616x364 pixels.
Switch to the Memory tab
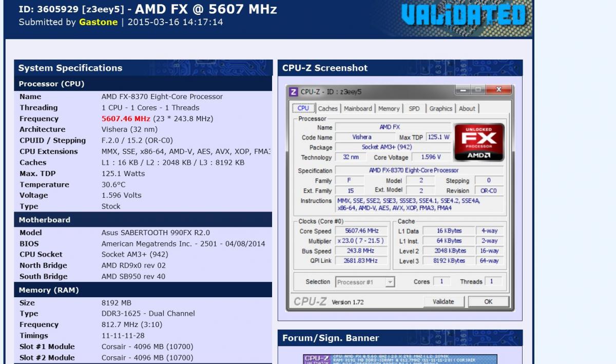[x=389, y=108]
